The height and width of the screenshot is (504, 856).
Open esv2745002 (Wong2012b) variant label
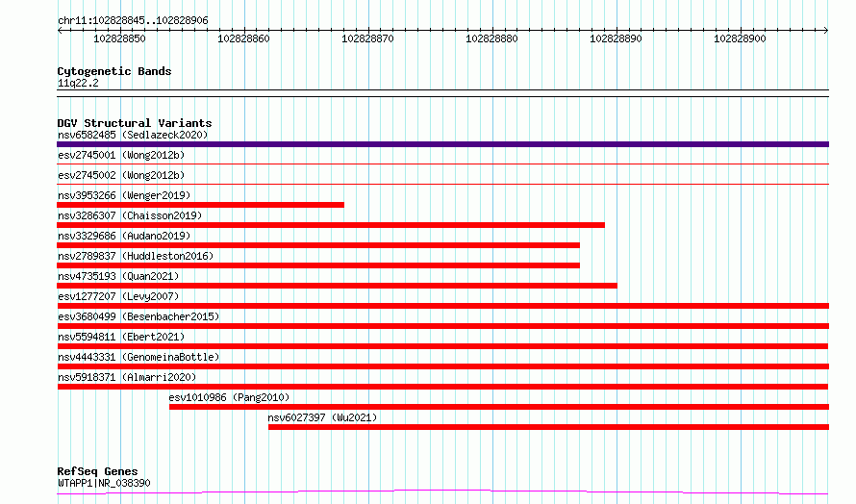[121, 175]
